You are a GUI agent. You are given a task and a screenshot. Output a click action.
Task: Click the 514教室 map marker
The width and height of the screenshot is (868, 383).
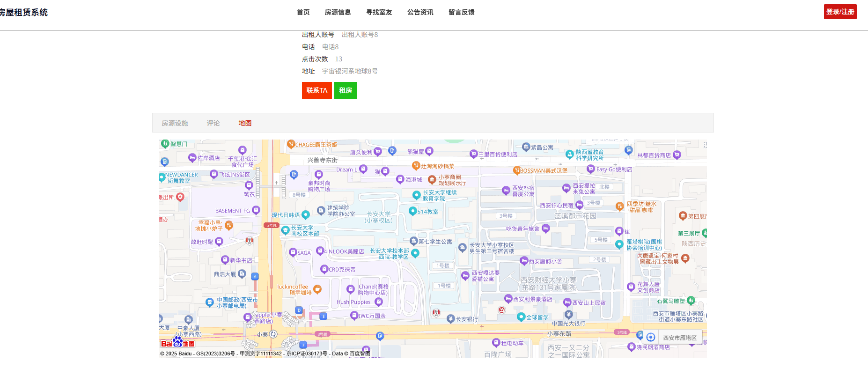(x=413, y=211)
